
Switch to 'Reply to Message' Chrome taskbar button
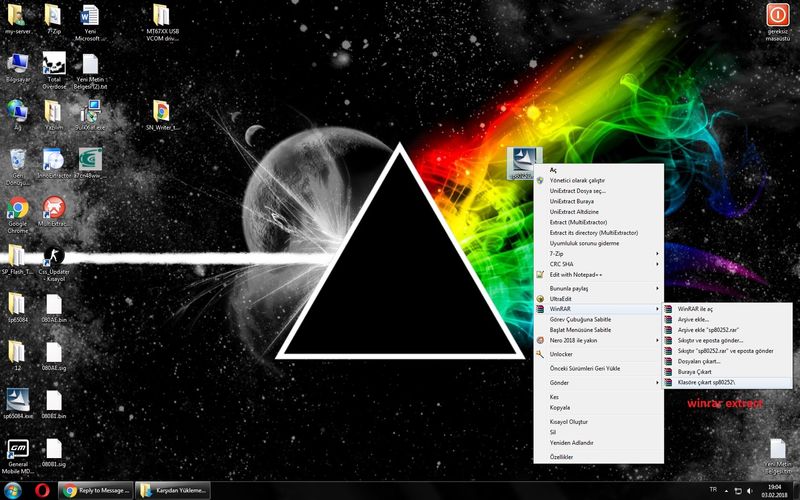pos(95,490)
